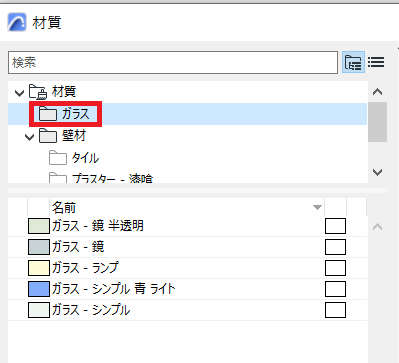
Task: Click the yellow swatch of ガラス - ランプ
Action: pyautogui.click(x=39, y=268)
